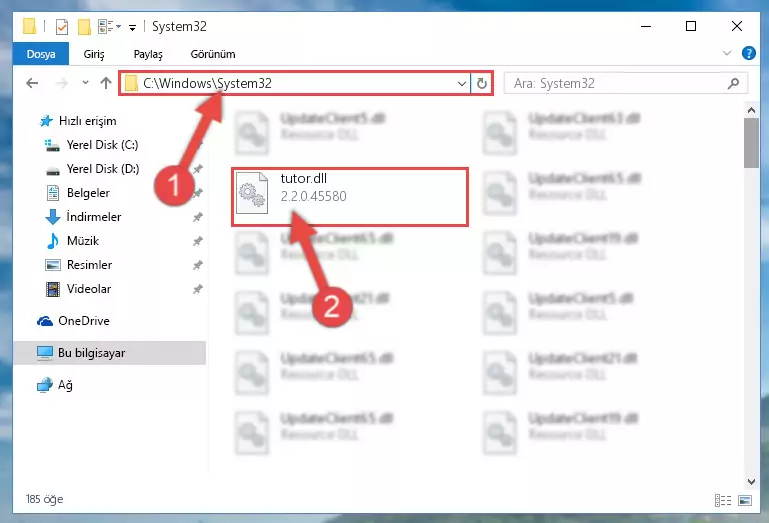Click the Forward navigation arrow
Image resolution: width=769 pixels, height=523 pixels.
click(x=62, y=83)
